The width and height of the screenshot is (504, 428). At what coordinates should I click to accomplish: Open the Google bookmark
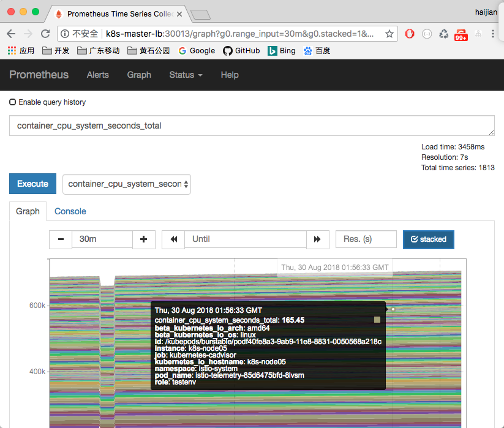pos(197,51)
